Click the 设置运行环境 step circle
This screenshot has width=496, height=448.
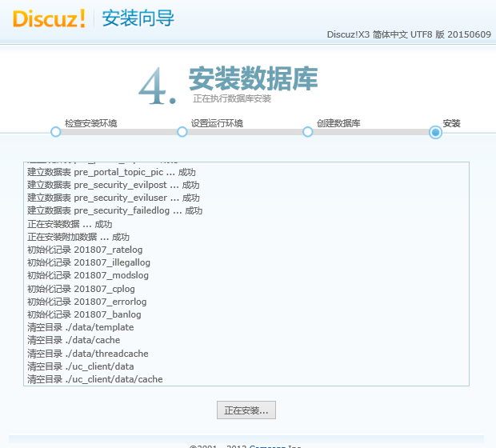[182, 132]
